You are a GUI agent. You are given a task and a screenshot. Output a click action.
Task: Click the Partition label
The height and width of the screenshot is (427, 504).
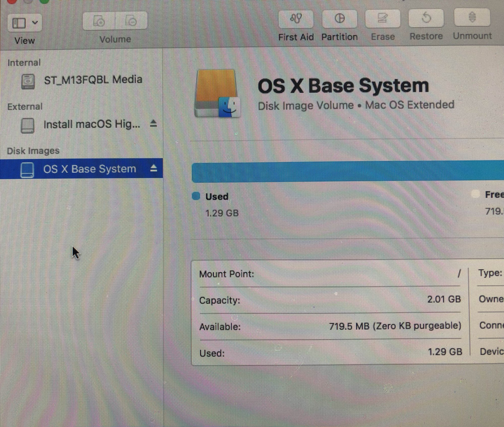[x=339, y=37]
